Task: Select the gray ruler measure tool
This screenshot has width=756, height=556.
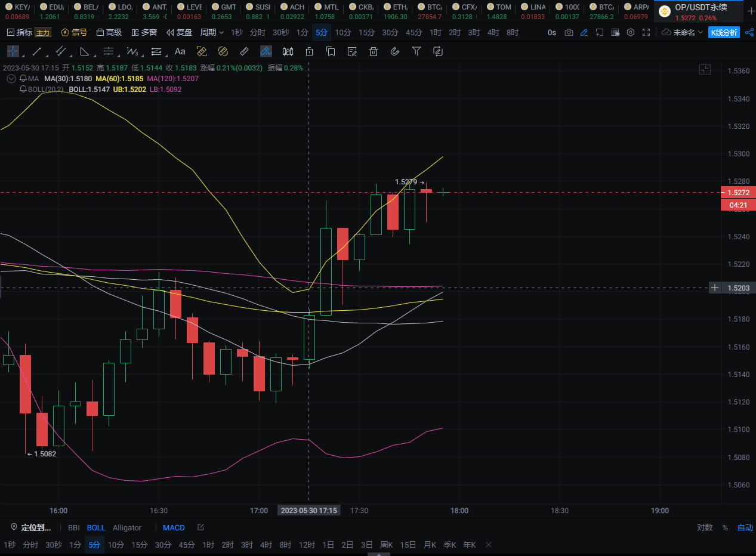Action: [244, 51]
